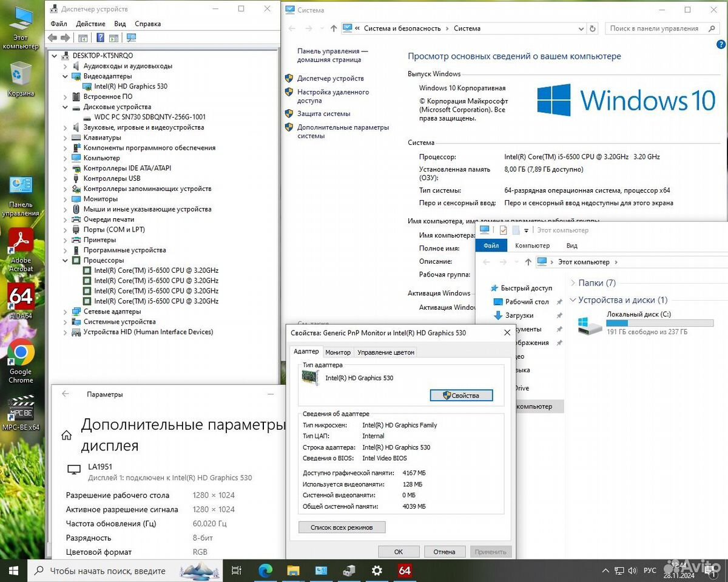Click the back arrow in Параметры window
The height and width of the screenshot is (582, 728).
[66, 394]
